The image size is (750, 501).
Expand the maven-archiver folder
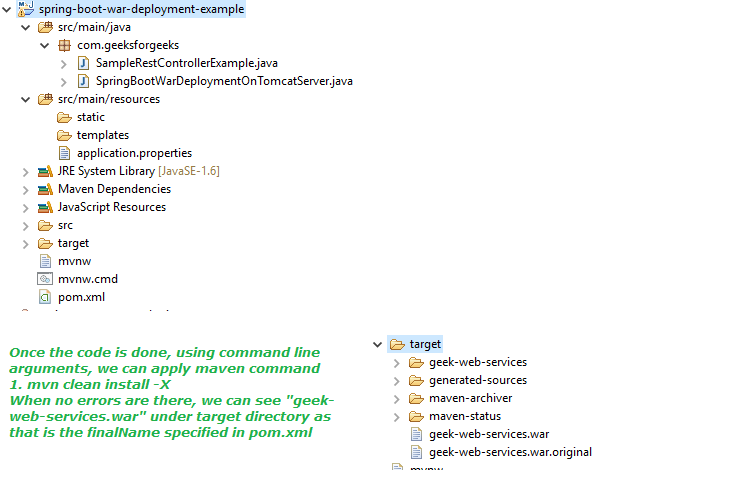[x=397, y=399]
